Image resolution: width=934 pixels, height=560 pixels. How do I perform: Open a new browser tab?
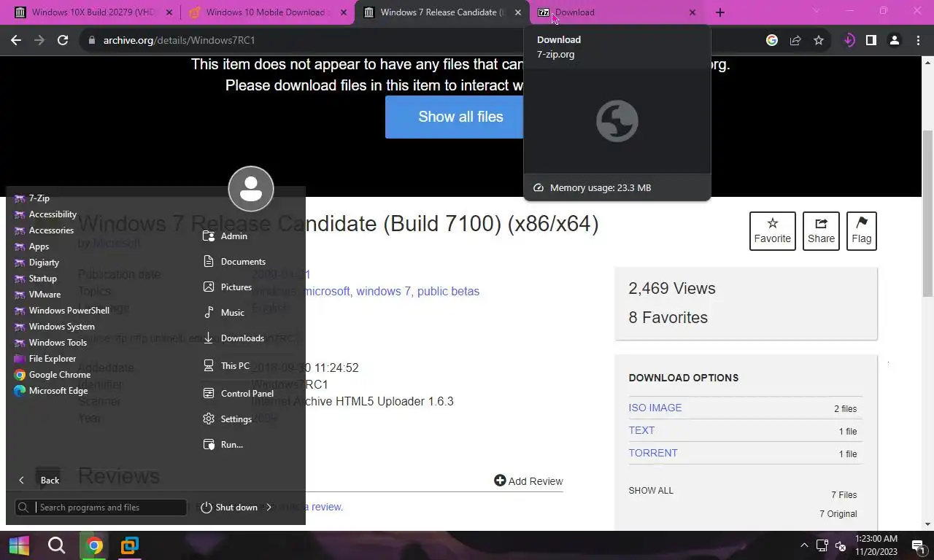click(720, 12)
